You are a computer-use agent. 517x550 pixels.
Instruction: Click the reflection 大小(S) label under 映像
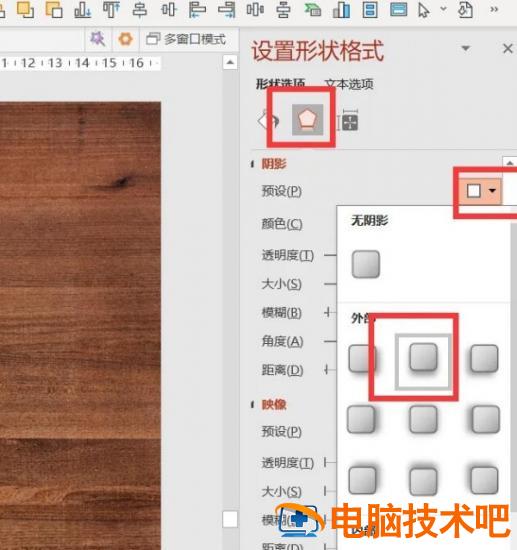pyautogui.click(x=281, y=492)
